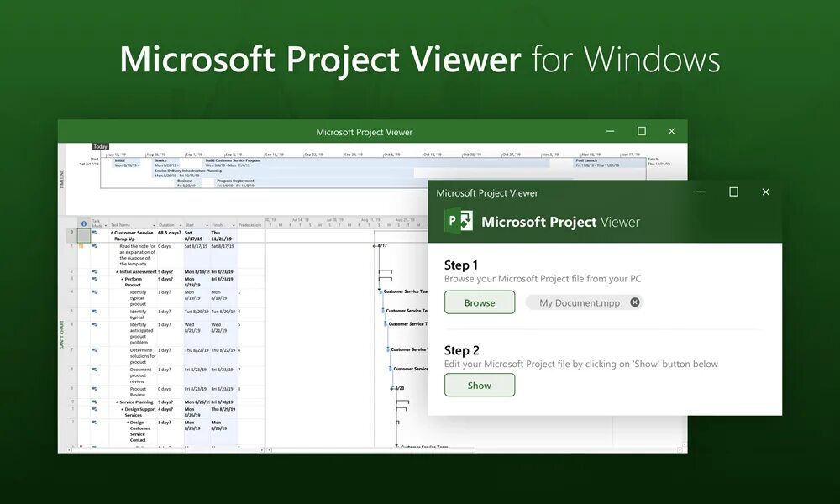This screenshot has height=504, width=840.
Task: Remove the My Document.mpp file chip
Action: tap(635, 302)
